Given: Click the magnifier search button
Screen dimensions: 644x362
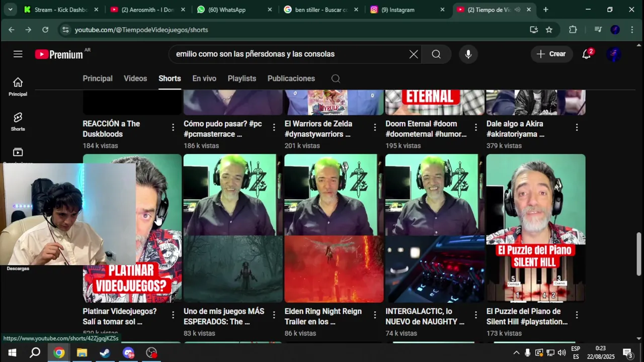Looking at the screenshot, I should [x=436, y=54].
